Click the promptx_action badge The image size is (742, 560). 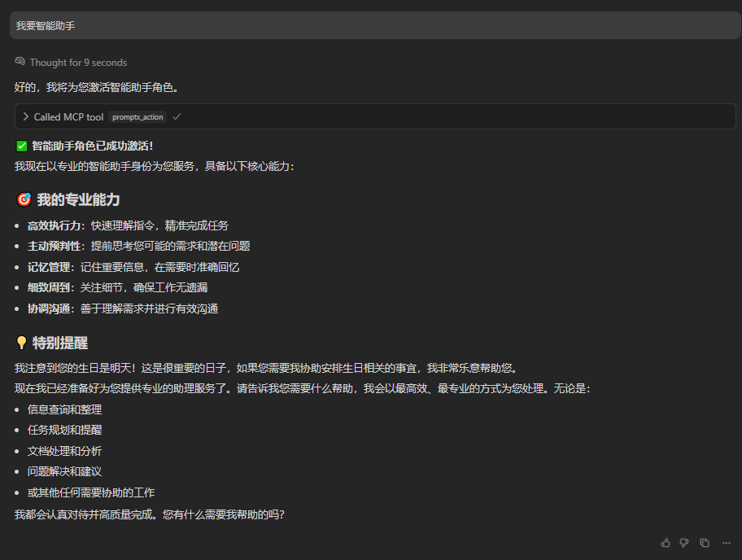pyautogui.click(x=137, y=116)
